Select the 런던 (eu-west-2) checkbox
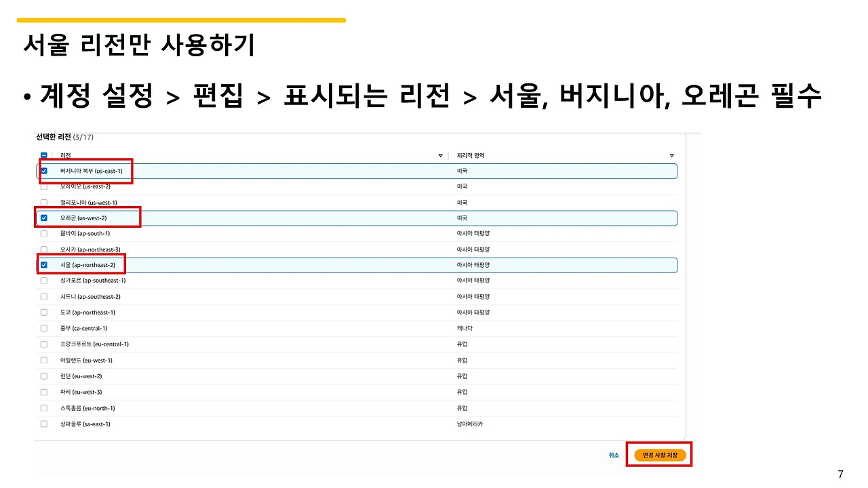The width and height of the screenshot is (868, 488). point(43,376)
